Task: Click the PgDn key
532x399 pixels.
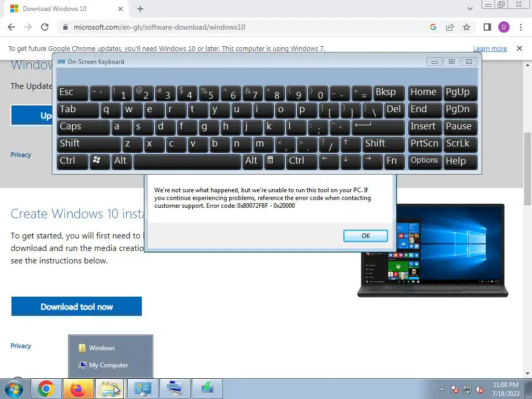Action: (x=460, y=110)
